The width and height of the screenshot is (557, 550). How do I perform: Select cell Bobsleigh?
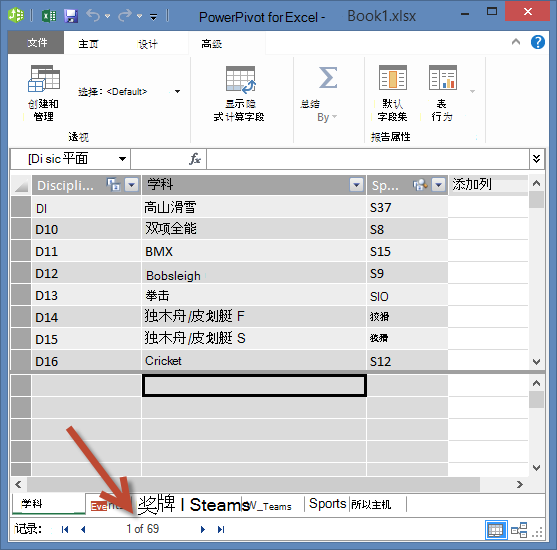[254, 273]
